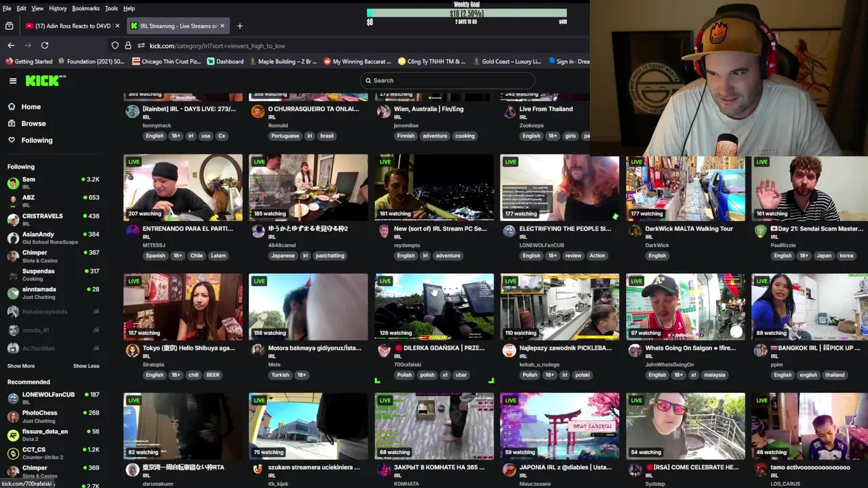Click the Weekly Goal progress bar

tap(467, 13)
